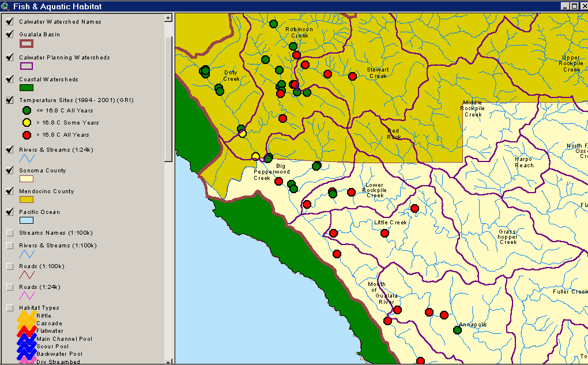Select the Temperature Sites (1994-2001) (GRI) label
The width and height of the screenshot is (588, 365).
click(76, 100)
